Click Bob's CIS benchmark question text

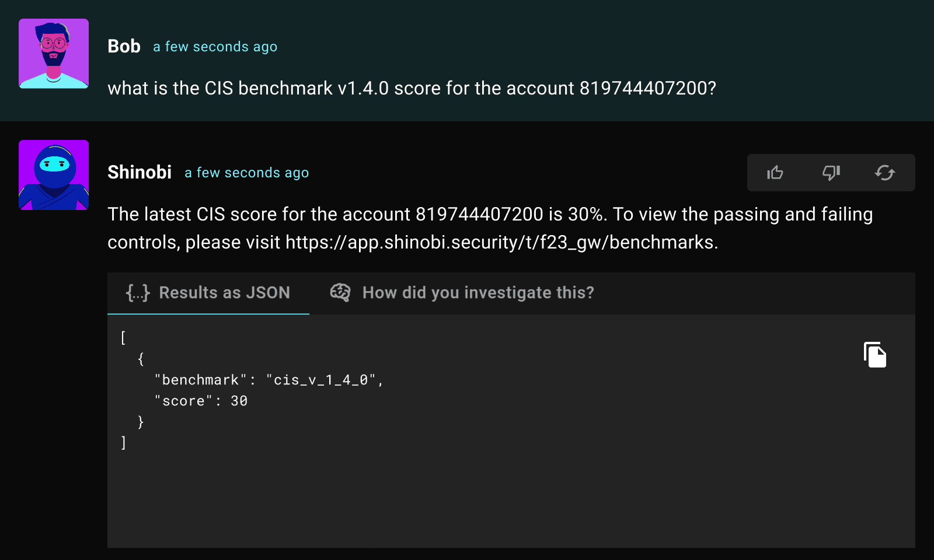[x=412, y=88]
